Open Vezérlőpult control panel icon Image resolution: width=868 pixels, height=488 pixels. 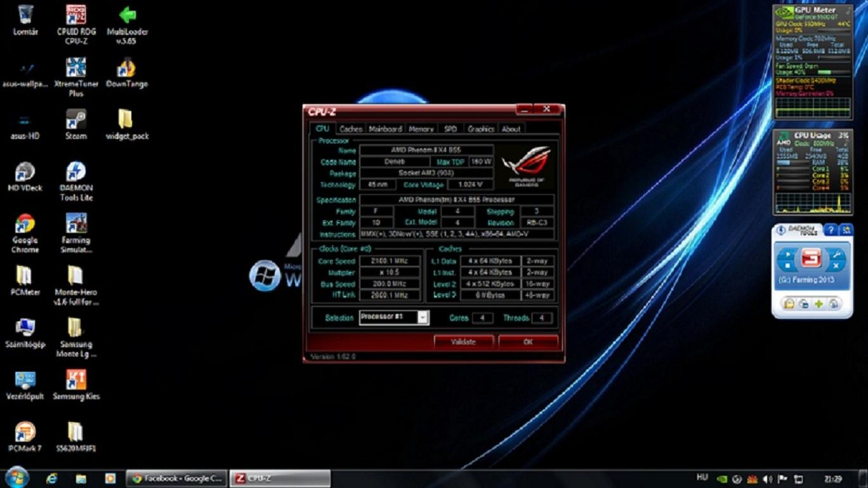[x=25, y=385]
